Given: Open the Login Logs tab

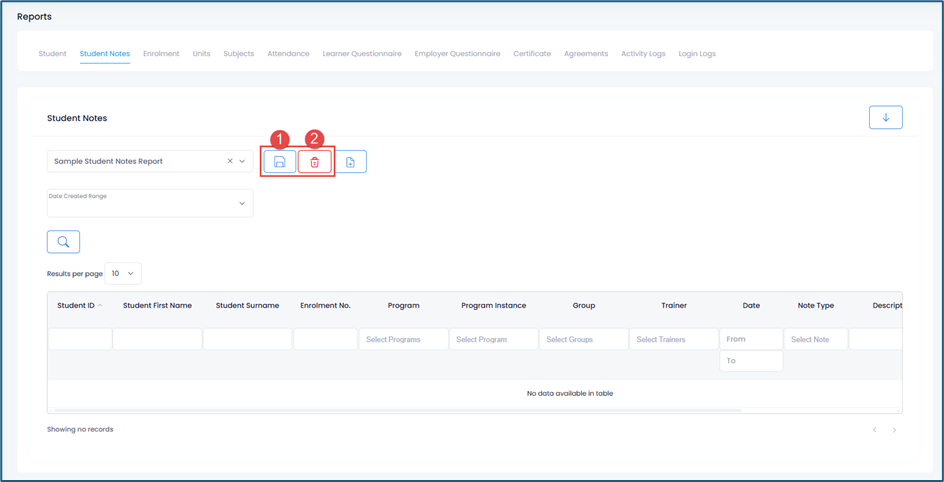Looking at the screenshot, I should (697, 54).
